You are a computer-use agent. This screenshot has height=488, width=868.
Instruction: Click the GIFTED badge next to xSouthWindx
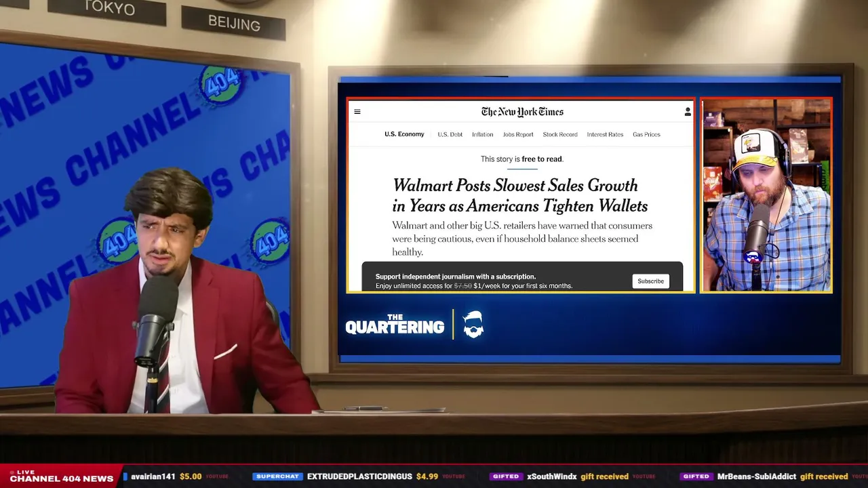pos(506,476)
